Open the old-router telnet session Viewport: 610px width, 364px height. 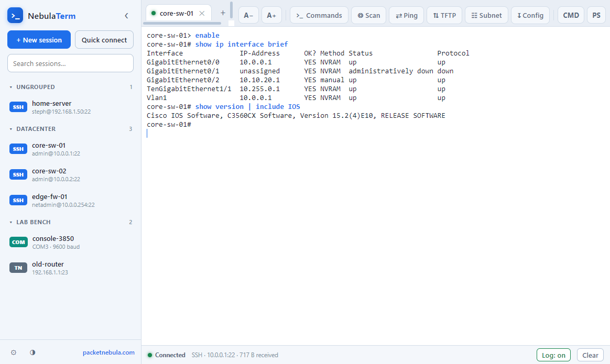[x=70, y=268]
